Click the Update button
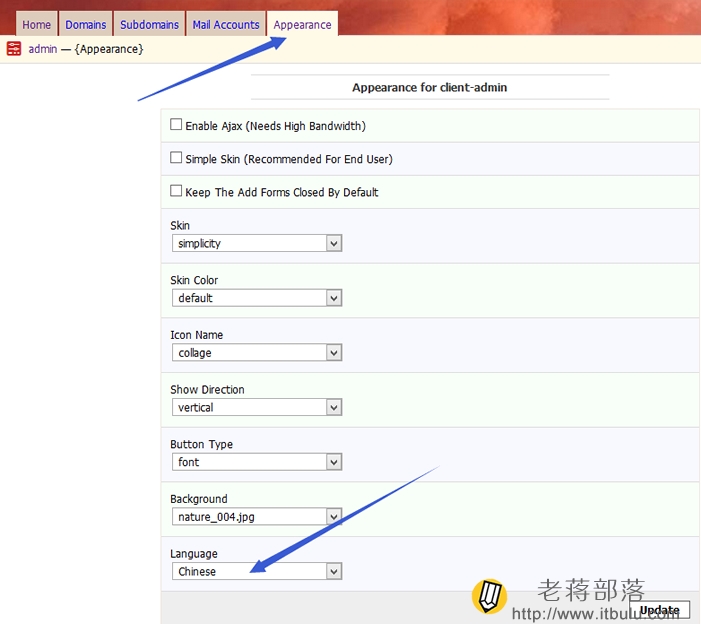The height and width of the screenshot is (624, 701). (x=659, y=610)
